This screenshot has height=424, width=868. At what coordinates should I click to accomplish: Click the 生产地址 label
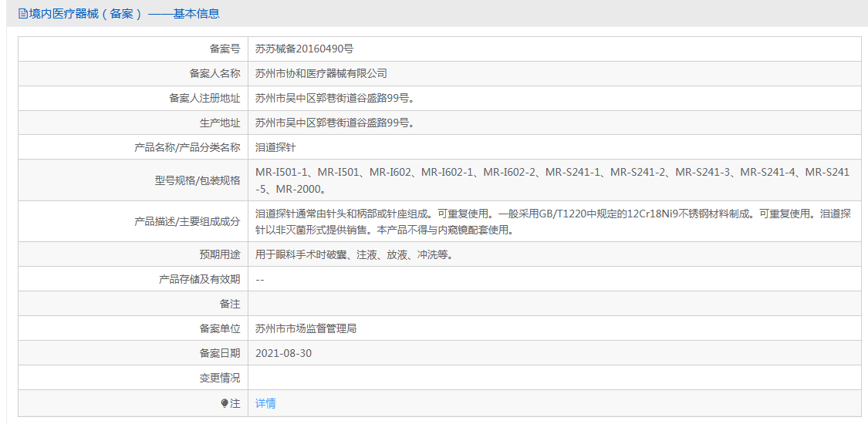point(220,123)
